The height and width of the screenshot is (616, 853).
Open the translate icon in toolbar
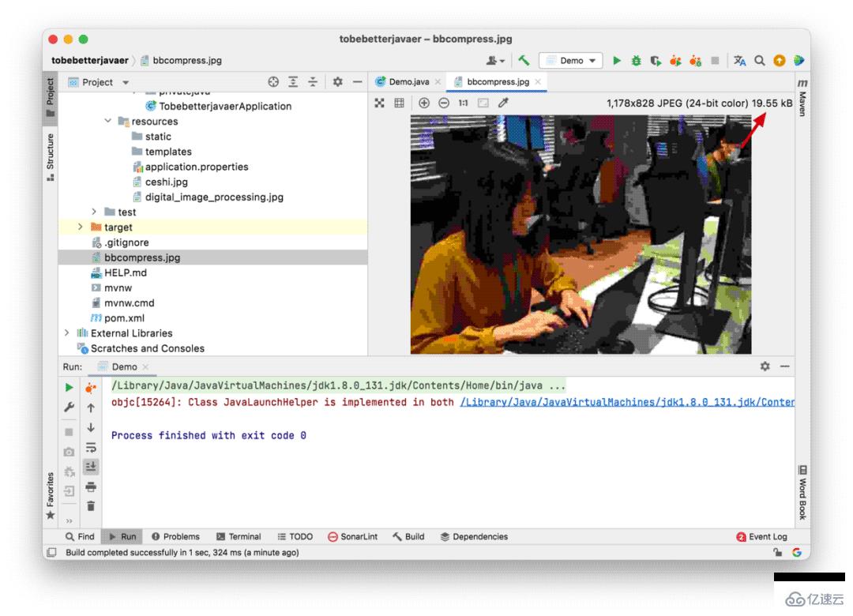click(739, 60)
